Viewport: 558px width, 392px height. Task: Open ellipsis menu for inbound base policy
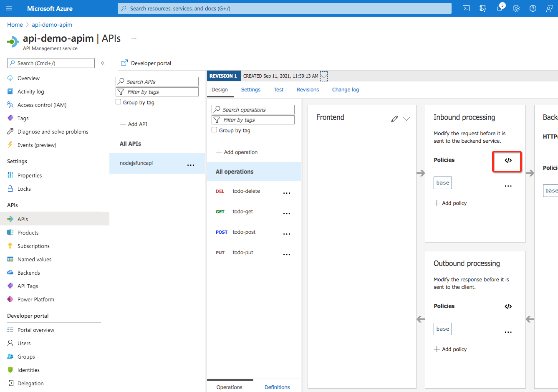(x=508, y=186)
